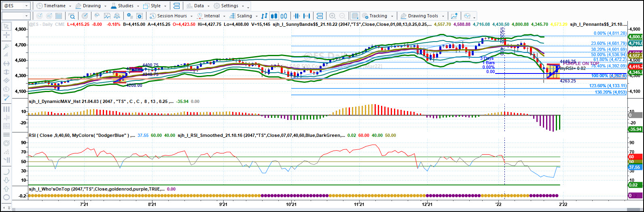
Task: Switch to hollow candlestick chart type
Action: click(283, 16)
